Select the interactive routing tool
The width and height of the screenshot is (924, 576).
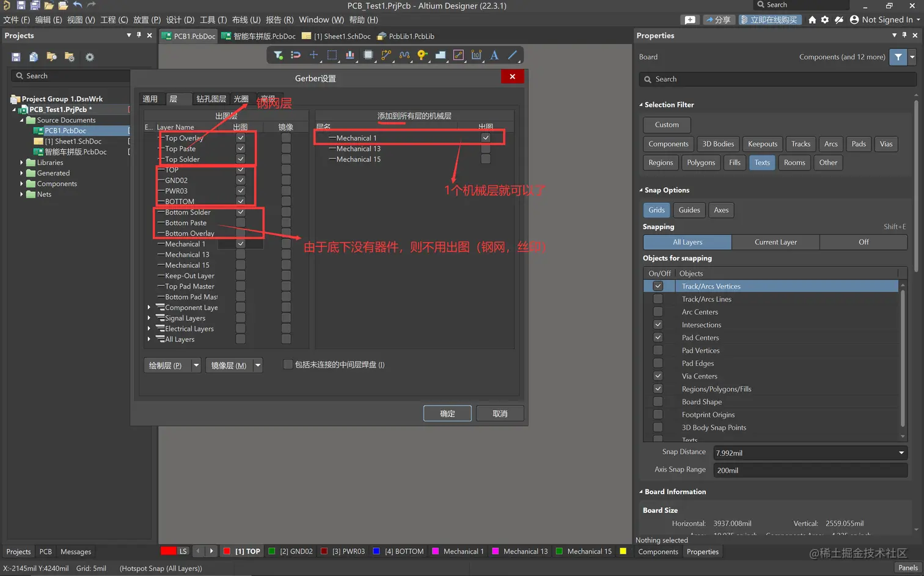pos(386,55)
